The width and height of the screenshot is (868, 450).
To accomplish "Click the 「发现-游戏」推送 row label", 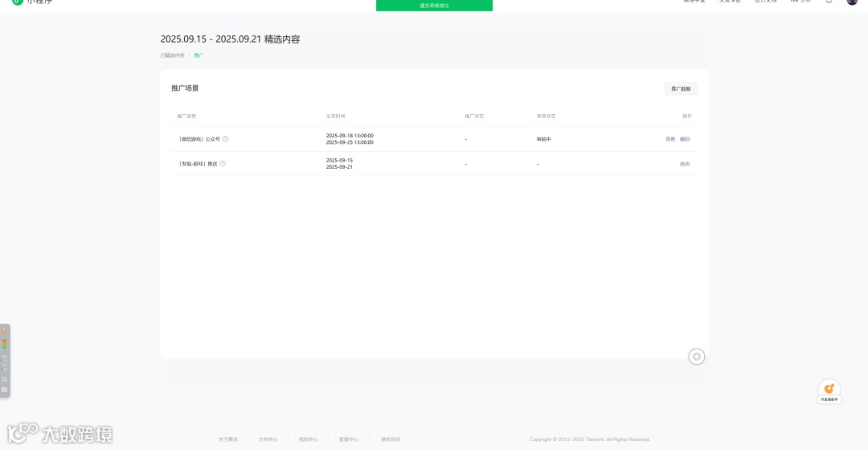I will 197,164.
